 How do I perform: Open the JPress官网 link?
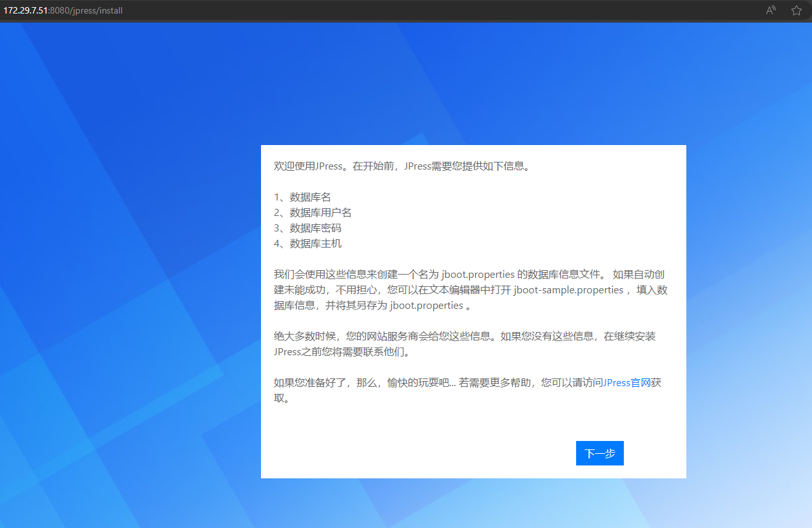626,383
